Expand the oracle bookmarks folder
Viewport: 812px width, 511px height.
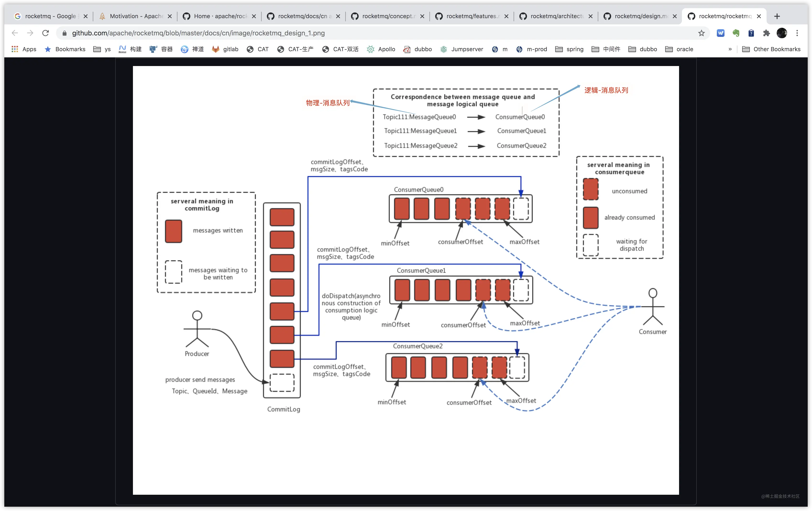pyautogui.click(x=679, y=49)
